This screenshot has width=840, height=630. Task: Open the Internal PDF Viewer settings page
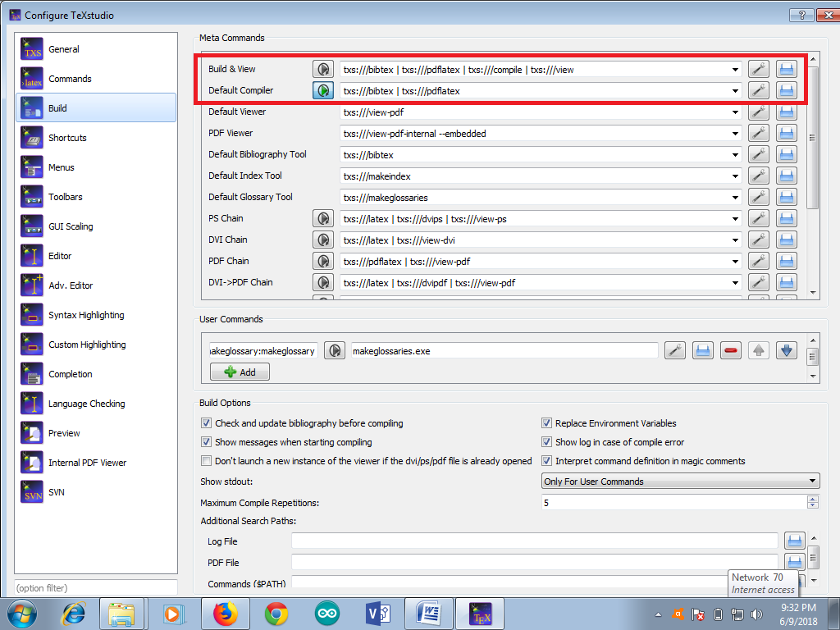[96, 463]
